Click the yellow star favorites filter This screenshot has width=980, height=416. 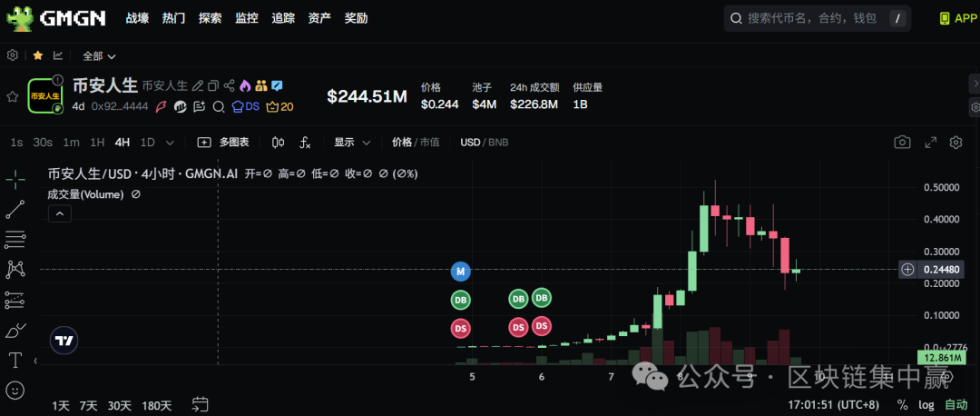tap(37, 55)
